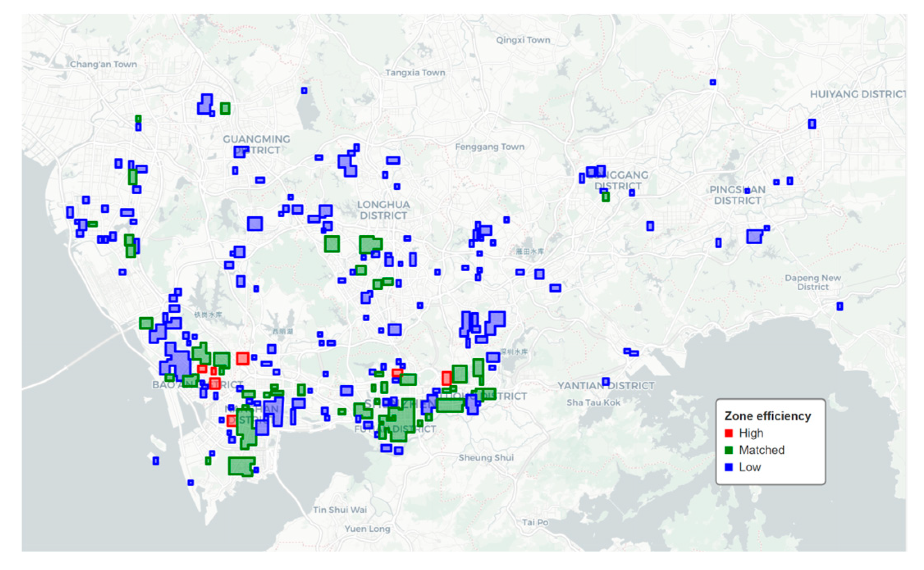Viewport: 924px width, 570px height.
Task: Click the blue Low legend swatch
Action: (728, 467)
